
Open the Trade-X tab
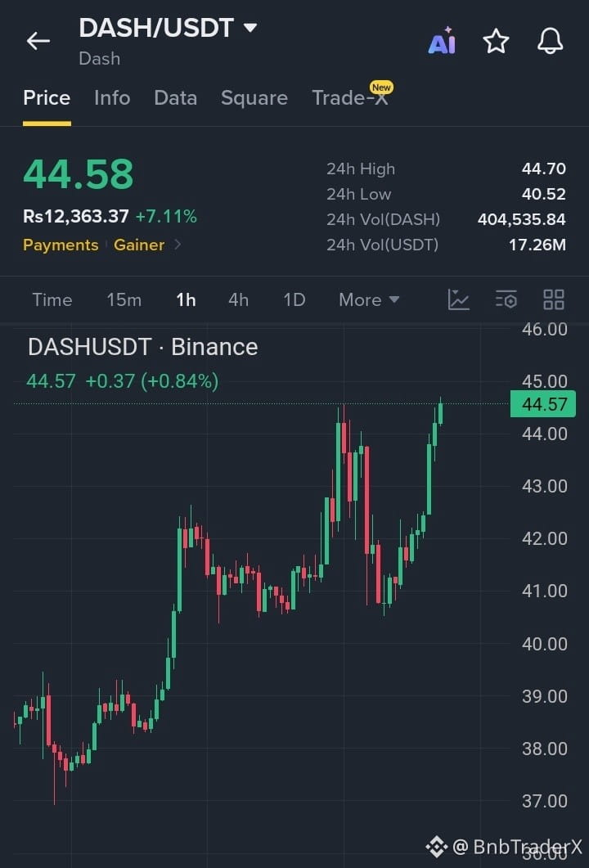(350, 98)
